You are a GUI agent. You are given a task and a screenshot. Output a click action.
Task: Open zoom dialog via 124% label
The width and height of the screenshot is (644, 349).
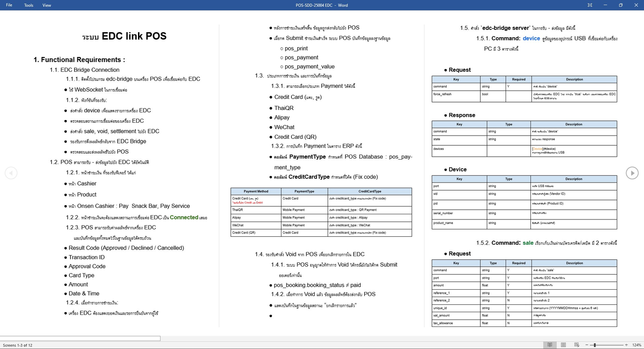[636, 345]
